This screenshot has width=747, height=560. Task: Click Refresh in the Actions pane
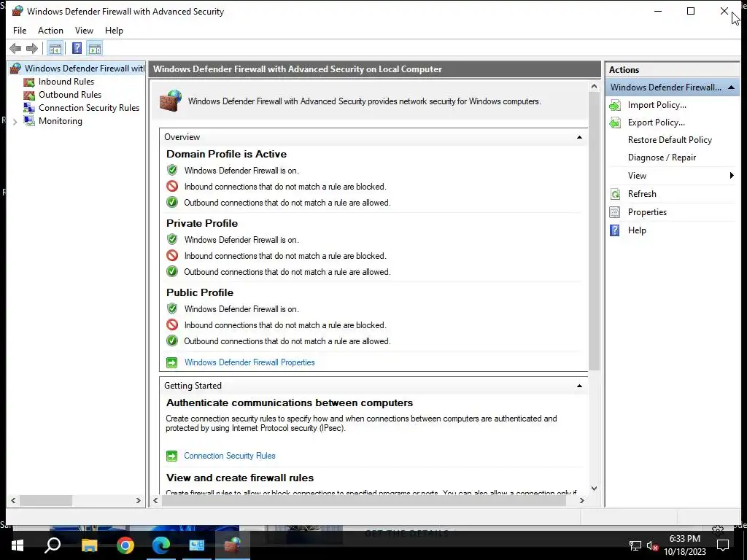[x=642, y=194]
